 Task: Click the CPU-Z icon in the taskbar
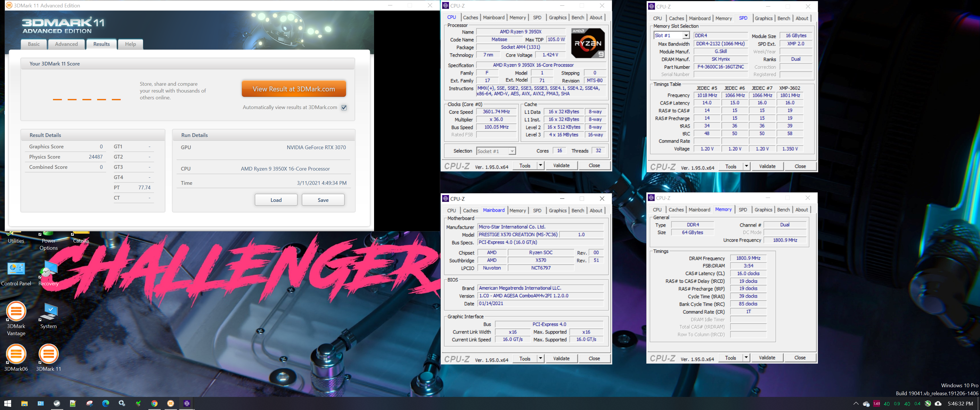pyautogui.click(x=187, y=403)
